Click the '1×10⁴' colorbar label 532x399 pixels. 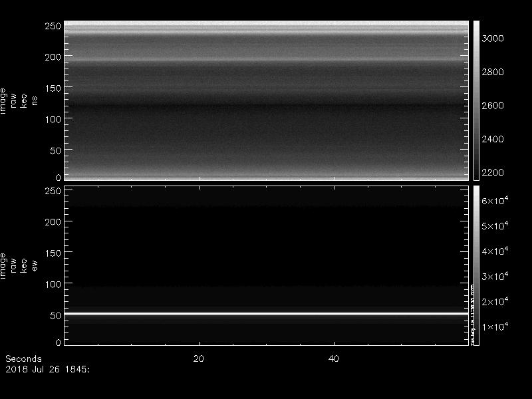pyautogui.click(x=495, y=327)
